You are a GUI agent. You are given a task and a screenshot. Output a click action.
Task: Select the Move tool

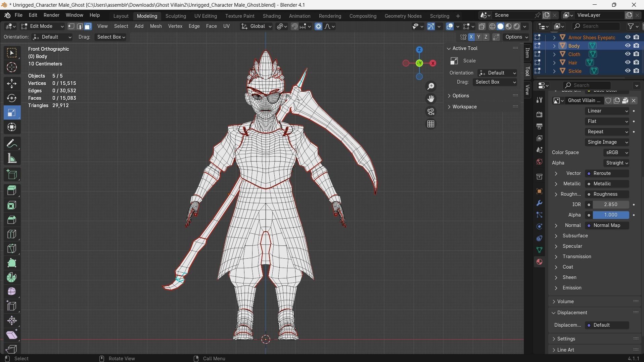12,83
